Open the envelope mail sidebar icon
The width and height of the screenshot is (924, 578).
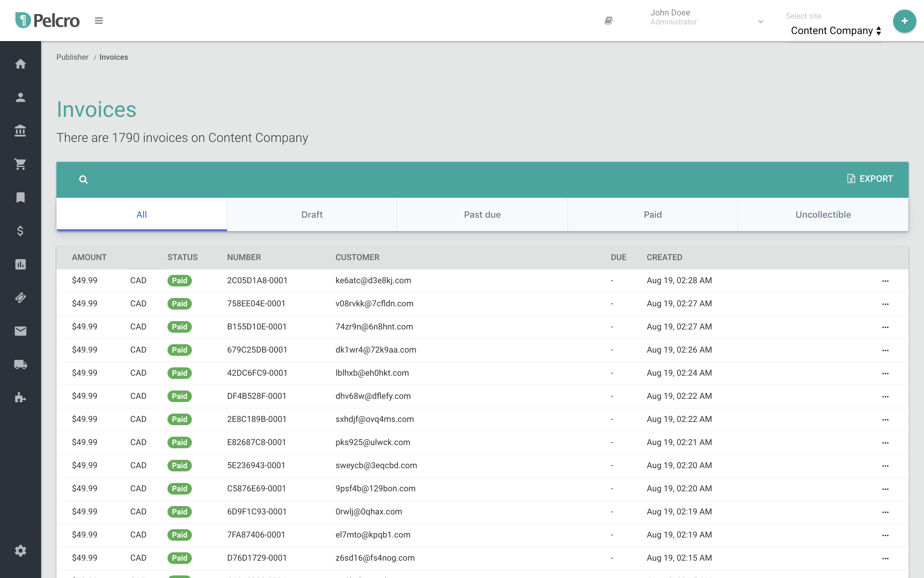click(21, 331)
